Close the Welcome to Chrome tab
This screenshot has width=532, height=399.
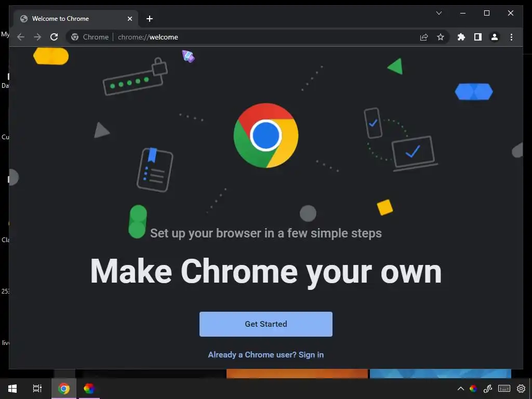coord(129,19)
